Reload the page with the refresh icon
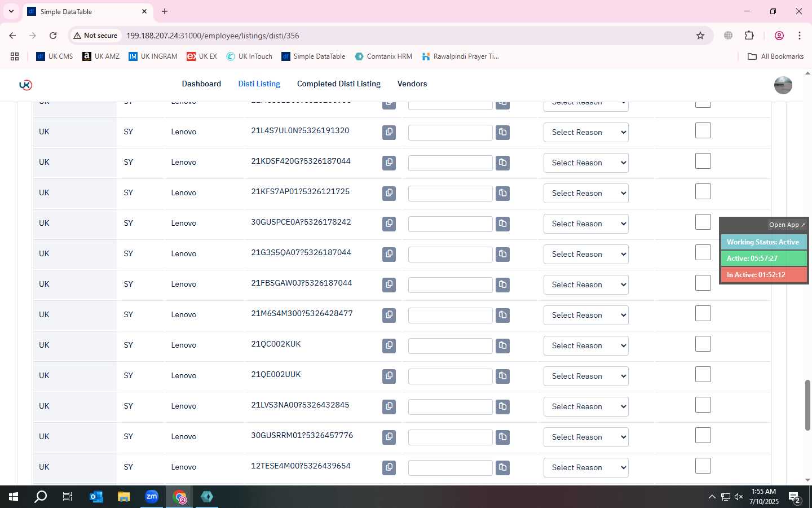 tap(53, 36)
